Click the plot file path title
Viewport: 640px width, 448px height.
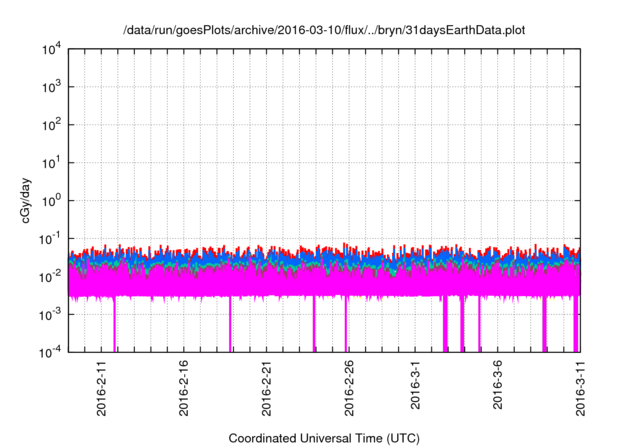pos(324,30)
